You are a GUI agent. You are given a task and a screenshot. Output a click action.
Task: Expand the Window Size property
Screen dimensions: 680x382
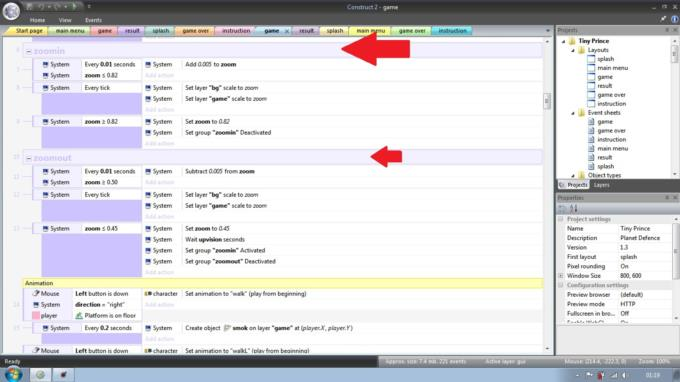561,276
